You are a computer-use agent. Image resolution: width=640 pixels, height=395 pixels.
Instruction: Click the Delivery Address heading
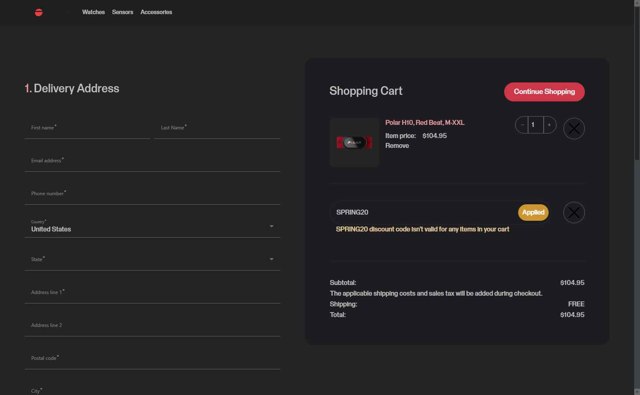point(72,89)
